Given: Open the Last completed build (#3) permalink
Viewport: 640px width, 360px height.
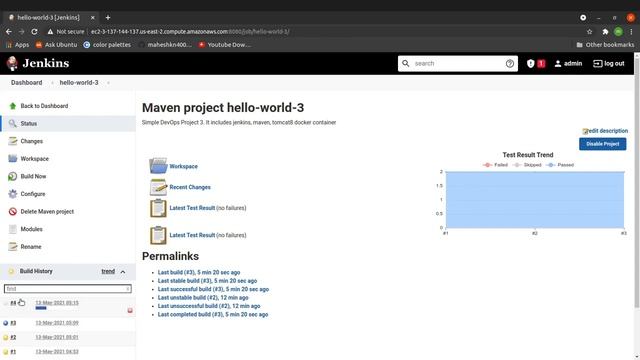Looking at the screenshot, I should pyautogui.click(x=213, y=314).
